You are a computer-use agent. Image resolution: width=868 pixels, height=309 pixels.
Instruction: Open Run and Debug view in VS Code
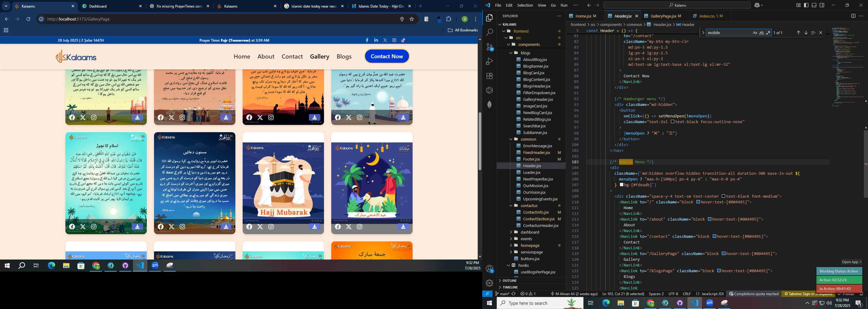[489, 61]
